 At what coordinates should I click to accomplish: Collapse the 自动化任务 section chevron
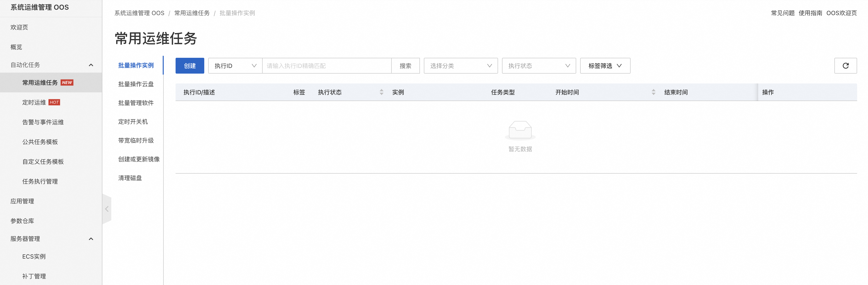91,65
